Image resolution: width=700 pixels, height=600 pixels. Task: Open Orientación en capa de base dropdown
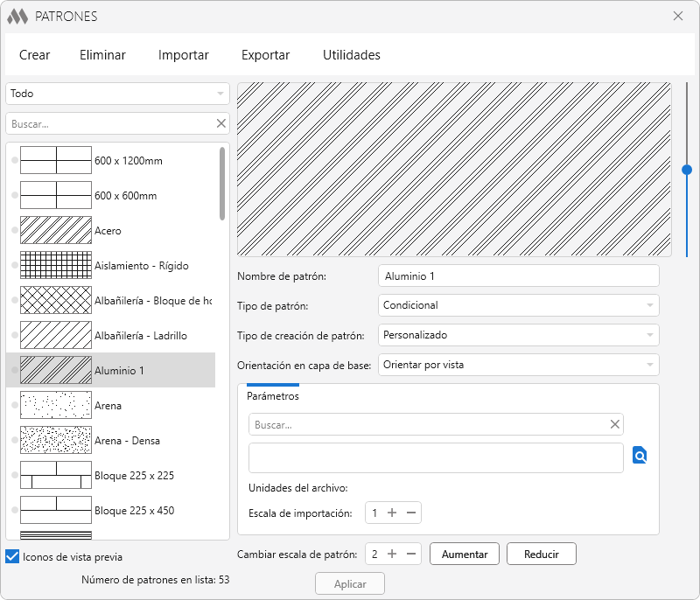click(519, 365)
